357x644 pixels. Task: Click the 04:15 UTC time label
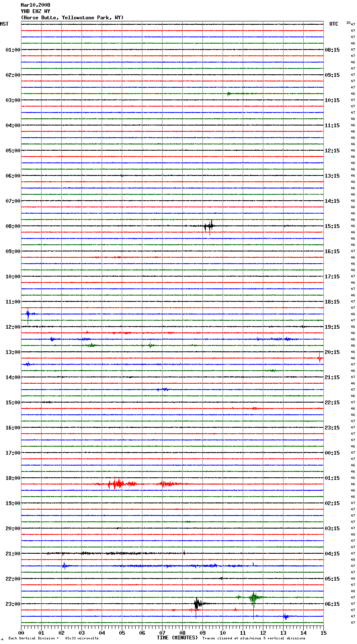point(332,554)
